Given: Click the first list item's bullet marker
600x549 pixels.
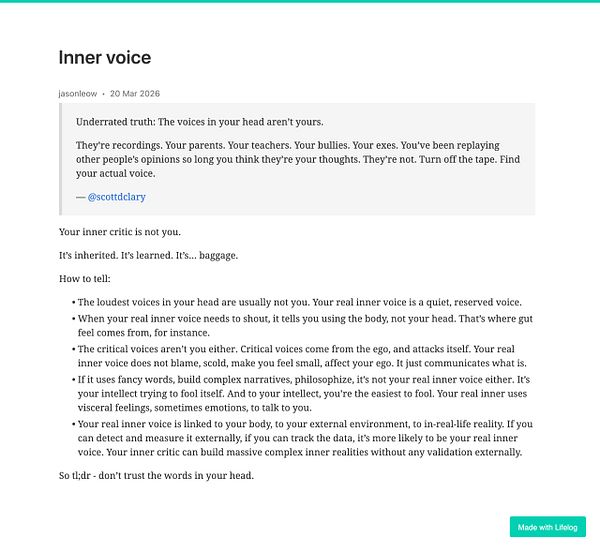Looking at the screenshot, I should [x=73, y=303].
